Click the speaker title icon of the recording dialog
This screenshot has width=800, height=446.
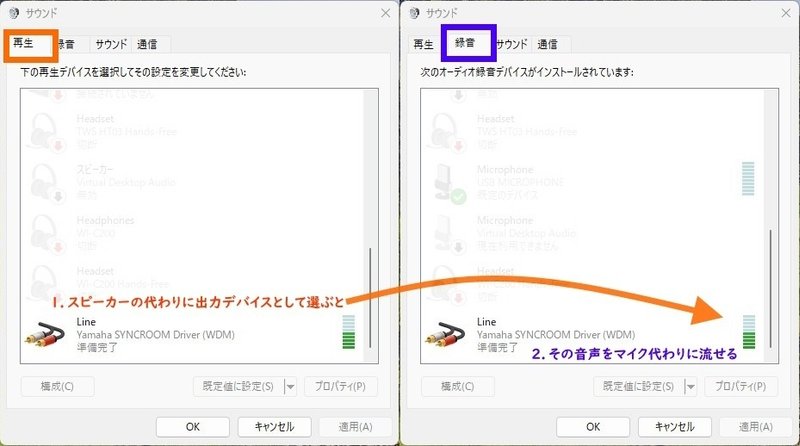tap(414, 13)
